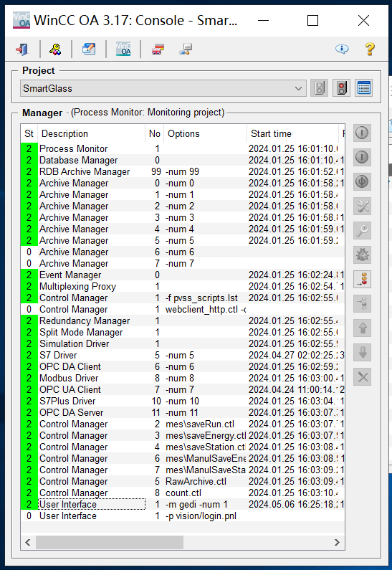This screenshot has height=570, width=392.
Task: Sort by the St column header
Action: click(x=29, y=134)
